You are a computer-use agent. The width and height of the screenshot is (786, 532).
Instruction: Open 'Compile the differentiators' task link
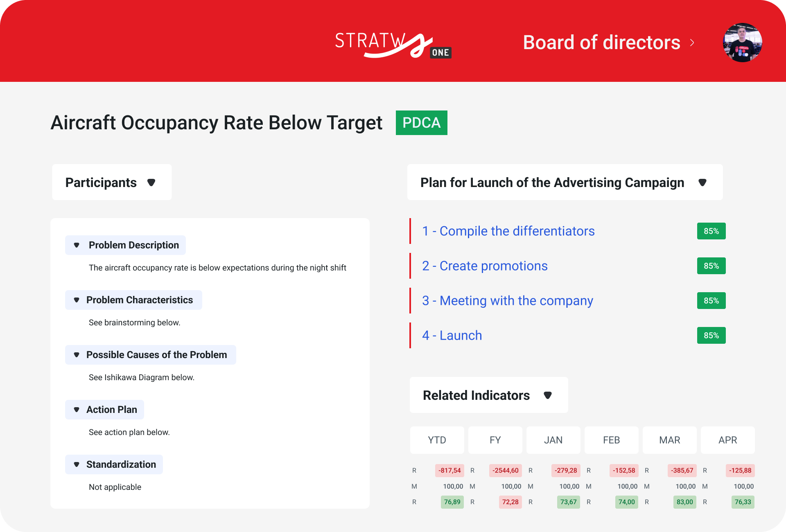[508, 231]
